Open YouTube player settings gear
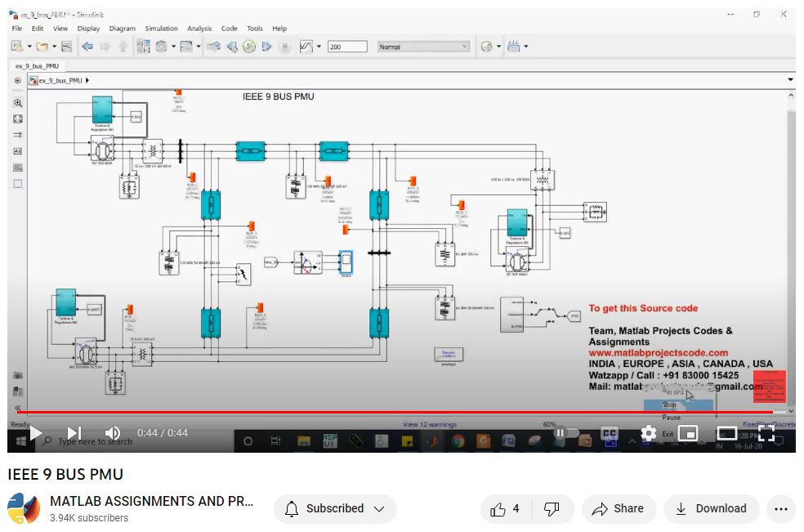The image size is (804, 532). tap(648, 433)
